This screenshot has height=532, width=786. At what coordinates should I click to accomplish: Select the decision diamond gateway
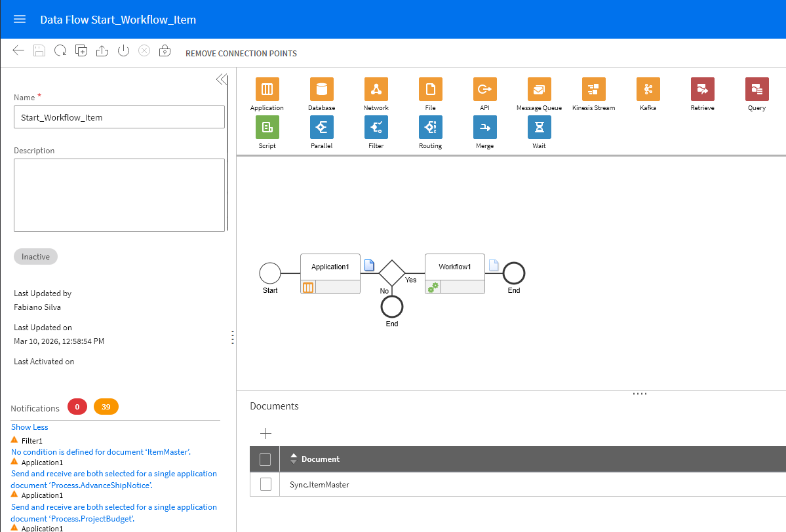tap(391, 273)
